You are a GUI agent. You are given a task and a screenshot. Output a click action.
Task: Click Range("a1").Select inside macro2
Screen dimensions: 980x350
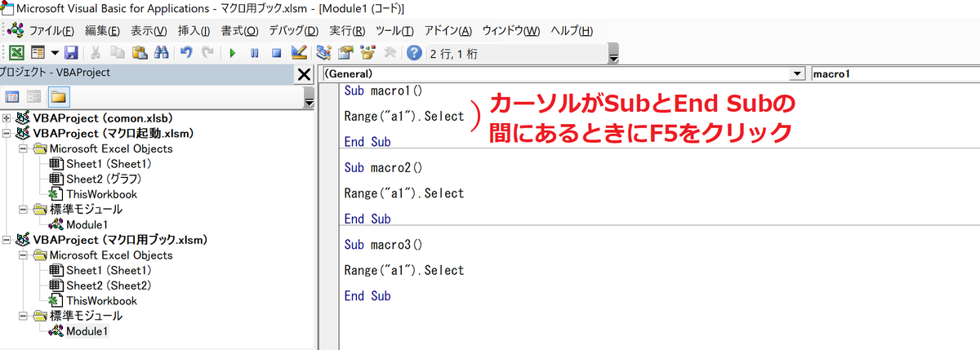pyautogui.click(x=404, y=193)
